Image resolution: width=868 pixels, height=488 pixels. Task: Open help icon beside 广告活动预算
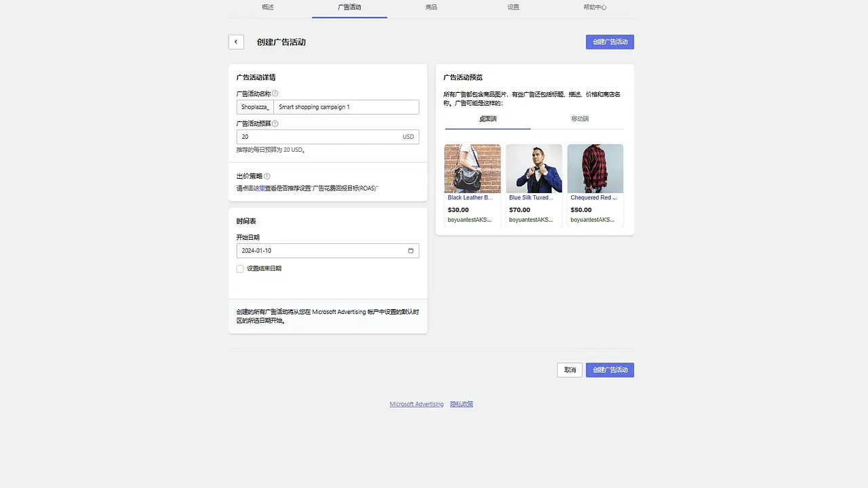275,123
